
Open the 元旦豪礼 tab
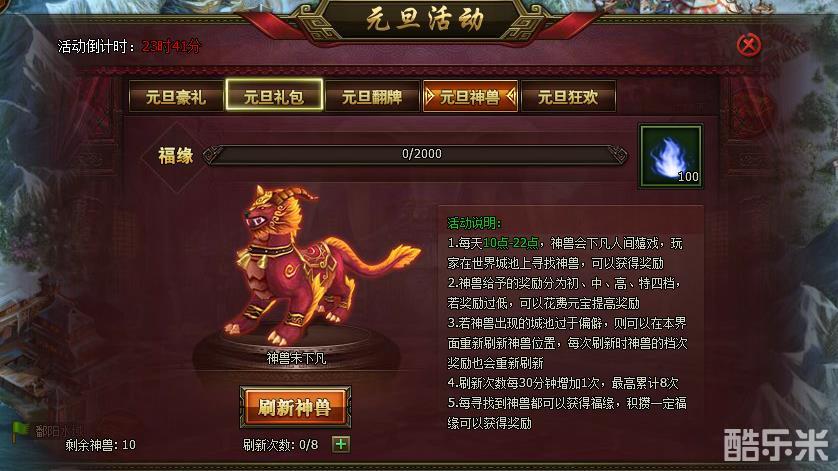click(176, 97)
